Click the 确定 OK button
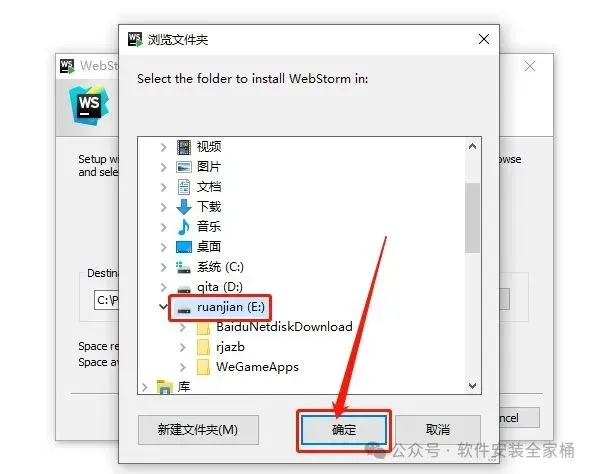Screen dimensions: 594x474 (x=344, y=430)
